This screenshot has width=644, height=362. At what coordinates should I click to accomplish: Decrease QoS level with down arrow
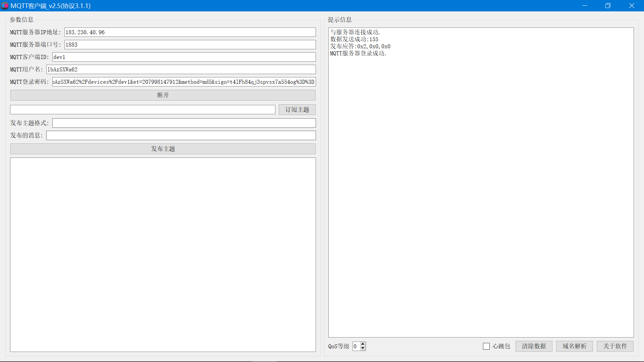pyautogui.click(x=363, y=349)
